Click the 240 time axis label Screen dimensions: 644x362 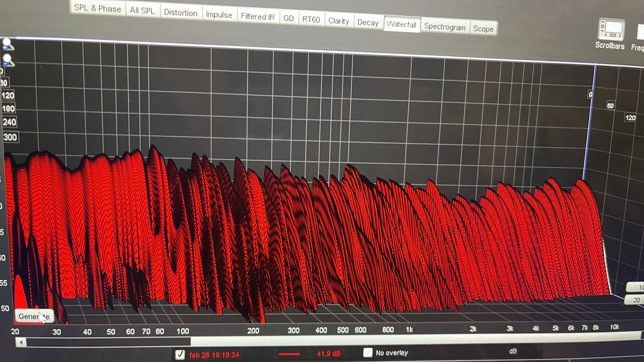9,122
